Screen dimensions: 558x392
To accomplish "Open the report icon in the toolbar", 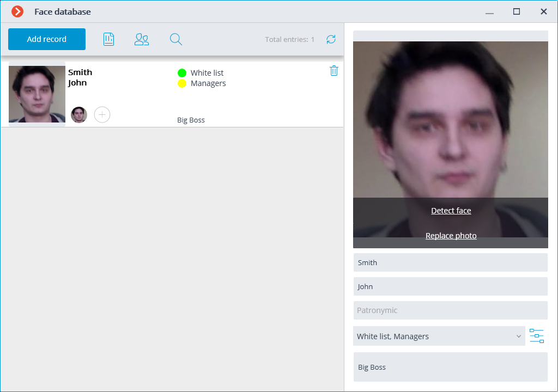I will coord(108,39).
